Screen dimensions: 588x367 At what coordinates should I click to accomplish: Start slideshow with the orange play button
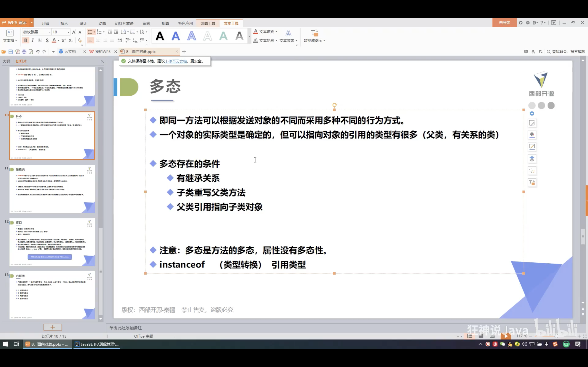click(x=506, y=336)
